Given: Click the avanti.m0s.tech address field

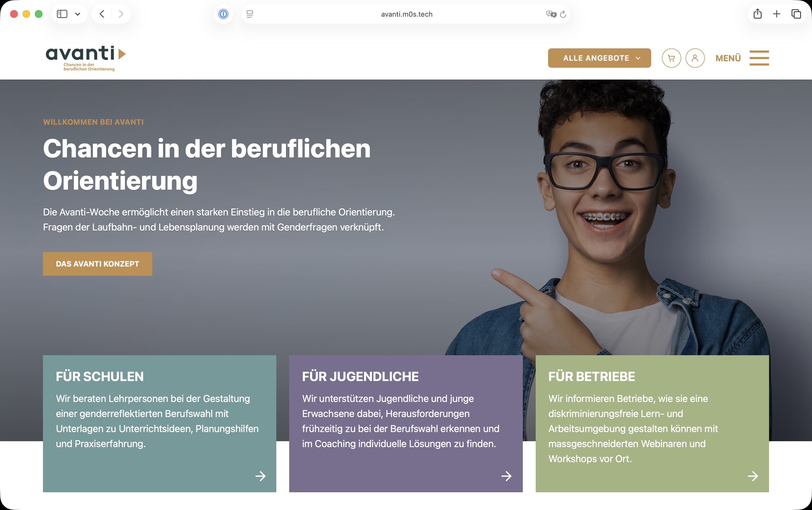Looking at the screenshot, I should coord(406,14).
